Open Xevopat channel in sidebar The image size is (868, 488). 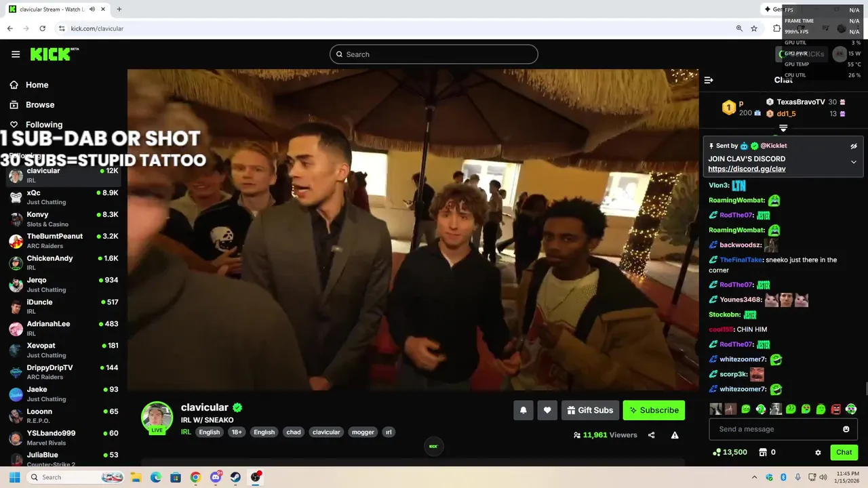pos(64,350)
